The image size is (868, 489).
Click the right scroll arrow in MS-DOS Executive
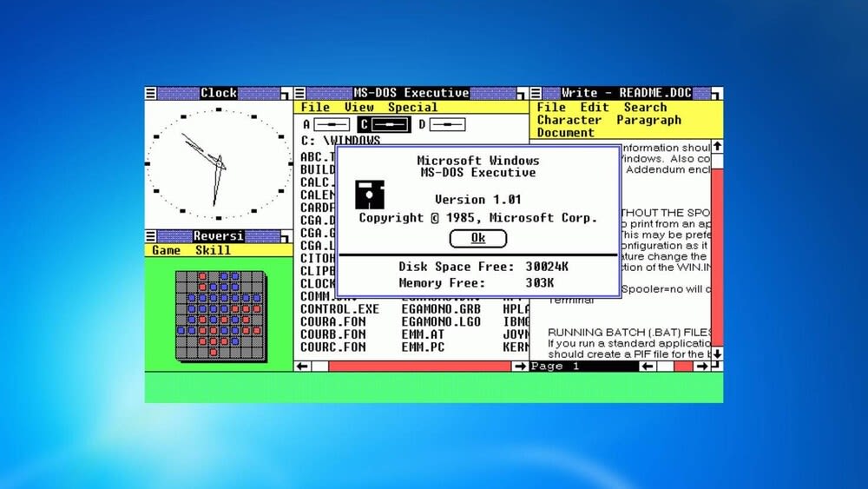coord(520,366)
